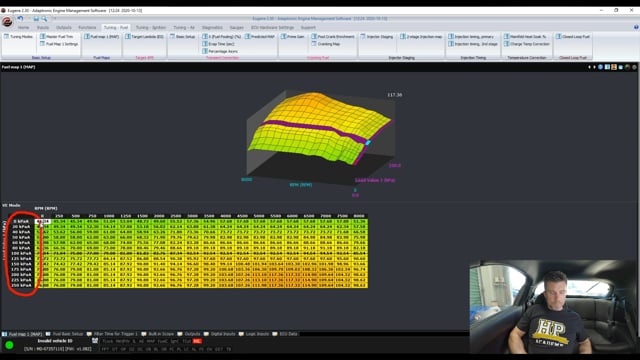This screenshot has height=360, width=640.
Task: Click the blue help icon at ribbon right
Action: 636,27
